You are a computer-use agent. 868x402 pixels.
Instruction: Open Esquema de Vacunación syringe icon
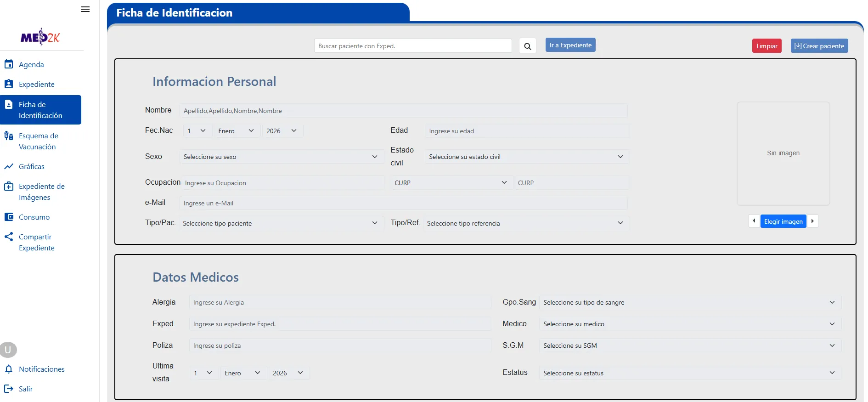9,136
